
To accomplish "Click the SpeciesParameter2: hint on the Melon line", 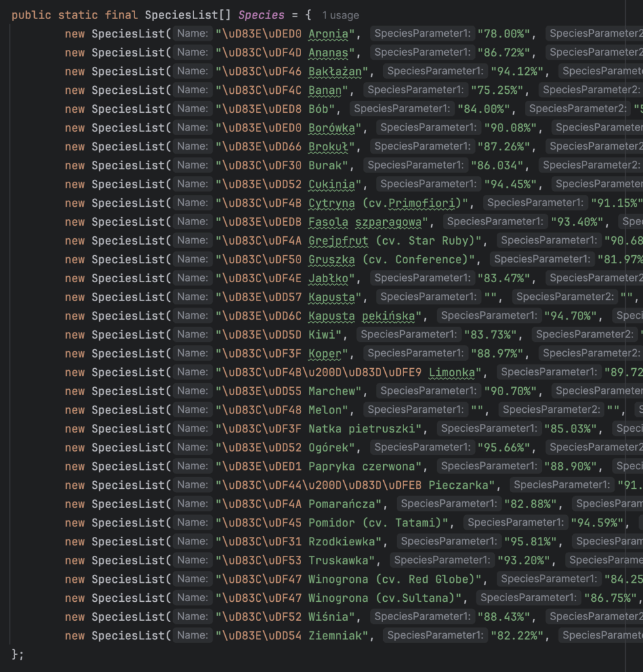I will pos(552,409).
